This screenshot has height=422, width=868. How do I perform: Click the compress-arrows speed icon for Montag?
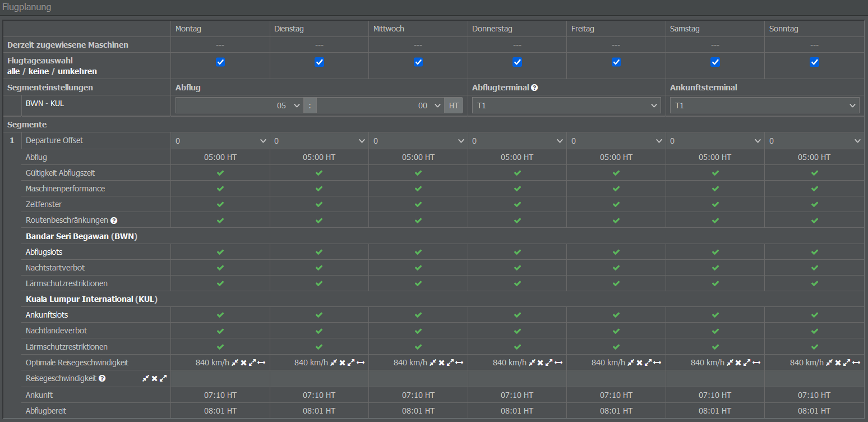[x=236, y=363]
